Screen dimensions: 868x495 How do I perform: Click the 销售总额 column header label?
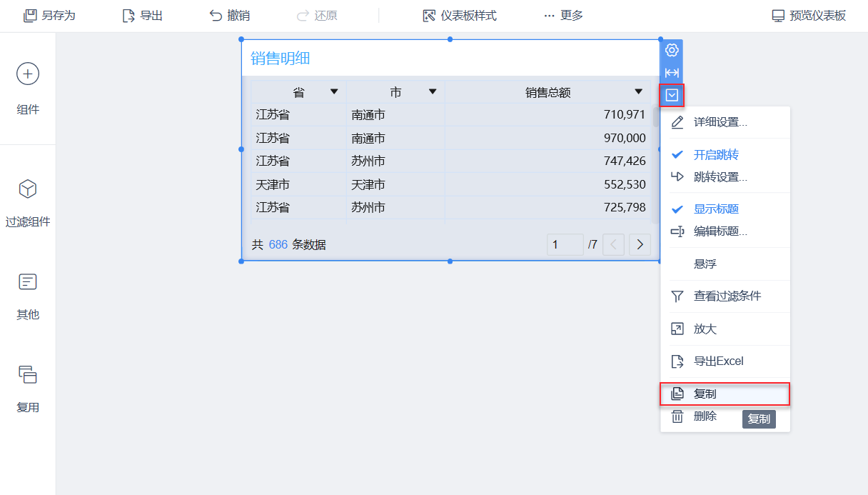point(548,92)
